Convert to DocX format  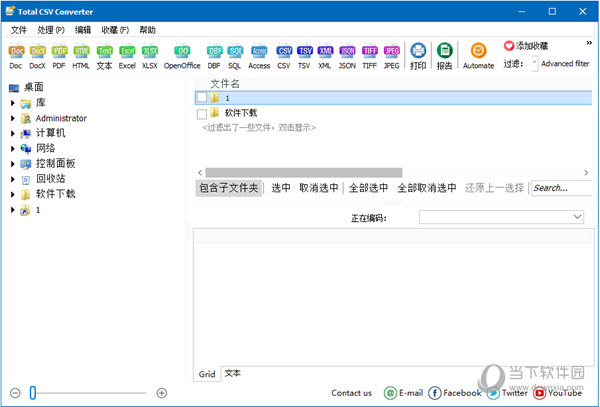point(38,57)
